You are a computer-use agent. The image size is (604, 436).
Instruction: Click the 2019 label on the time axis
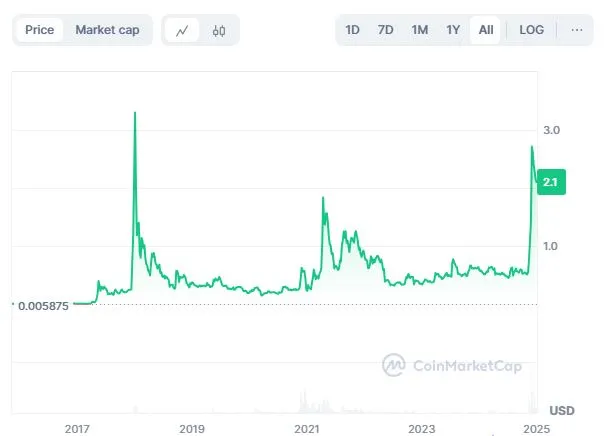click(192, 429)
